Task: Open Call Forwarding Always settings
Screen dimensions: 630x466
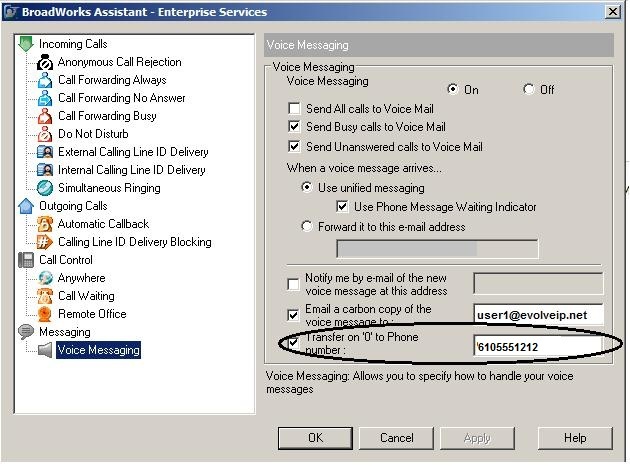Action: click(x=111, y=80)
